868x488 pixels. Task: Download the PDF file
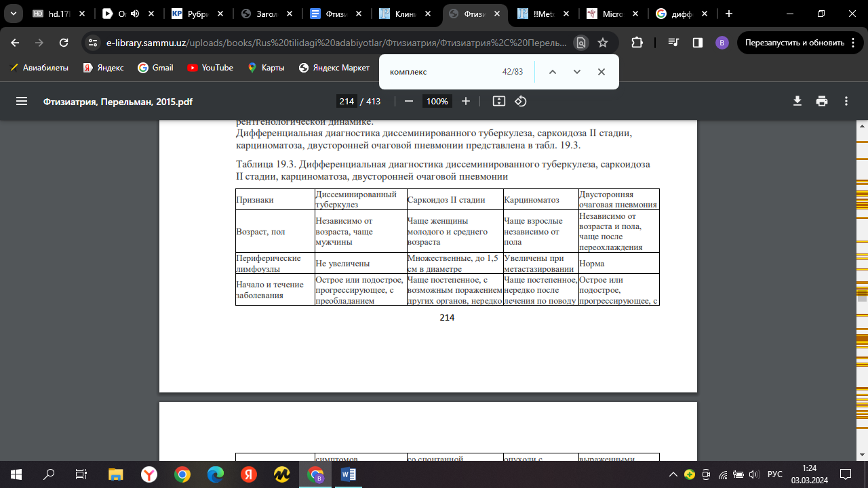point(797,101)
